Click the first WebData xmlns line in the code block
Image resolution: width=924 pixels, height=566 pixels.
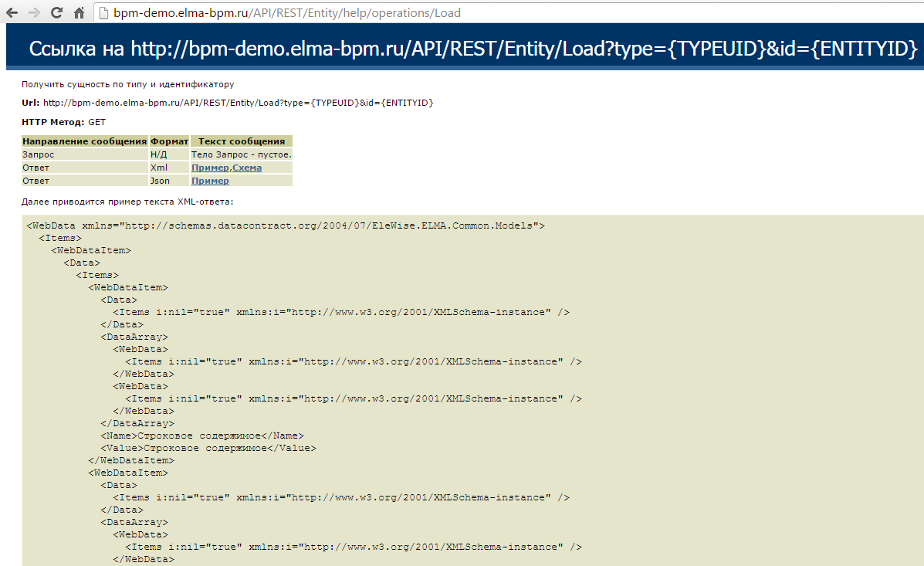pos(286,225)
